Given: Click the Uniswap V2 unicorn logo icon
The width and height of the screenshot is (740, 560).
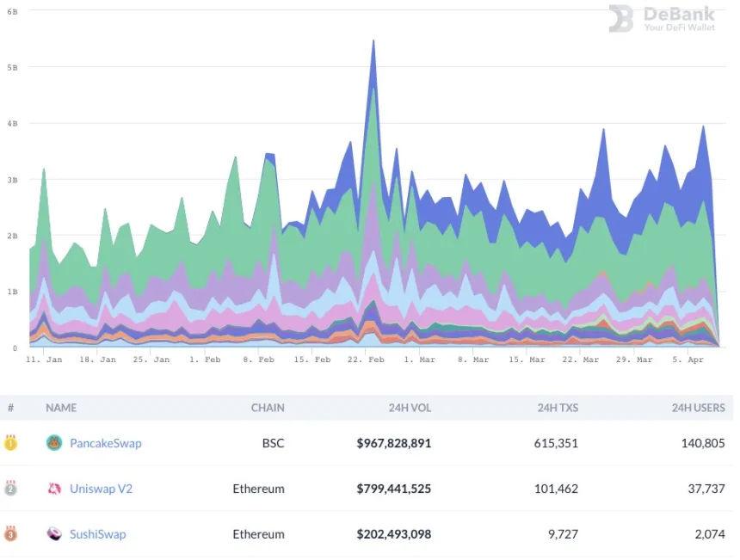Looking at the screenshot, I should [x=54, y=489].
